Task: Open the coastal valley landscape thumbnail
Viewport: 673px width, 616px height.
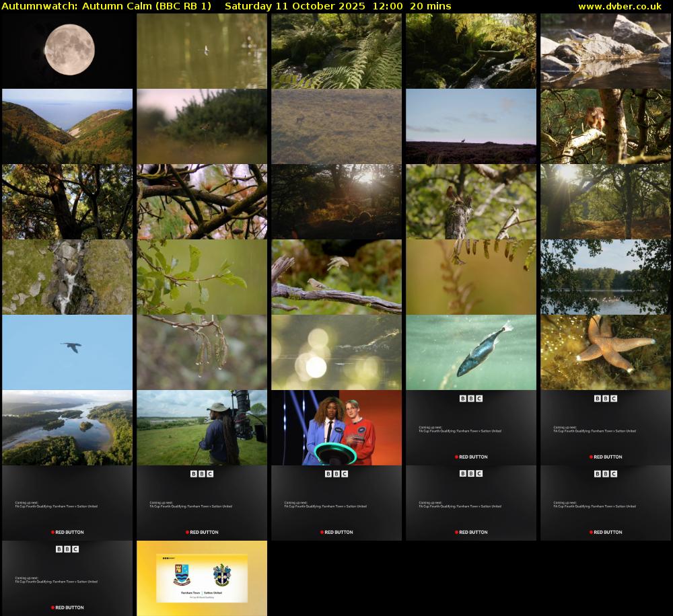Action: [x=67, y=126]
